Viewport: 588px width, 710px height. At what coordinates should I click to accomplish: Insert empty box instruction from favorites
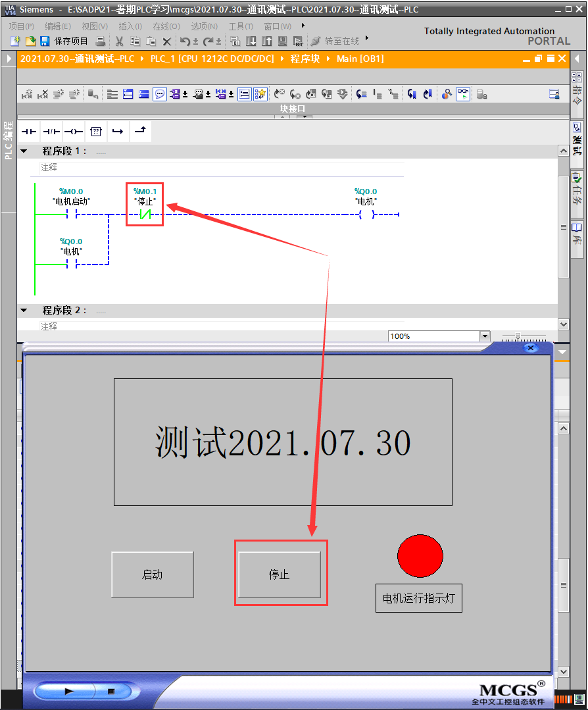(96, 132)
